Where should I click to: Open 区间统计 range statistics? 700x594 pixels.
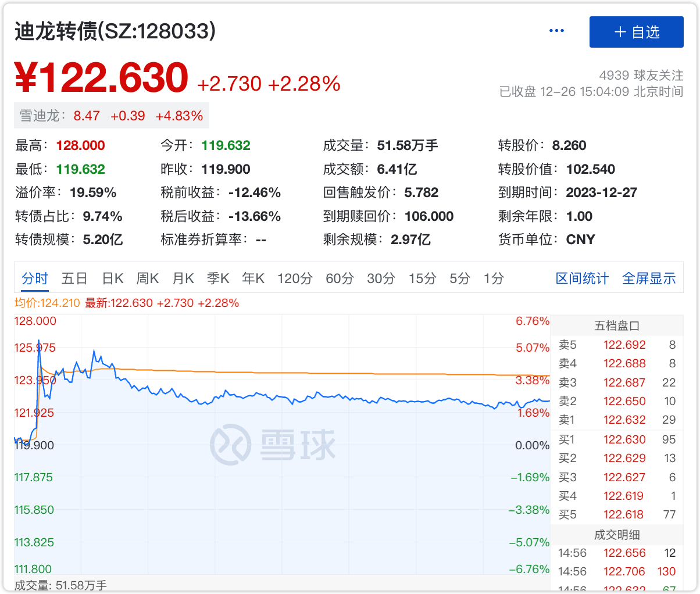coord(582,279)
